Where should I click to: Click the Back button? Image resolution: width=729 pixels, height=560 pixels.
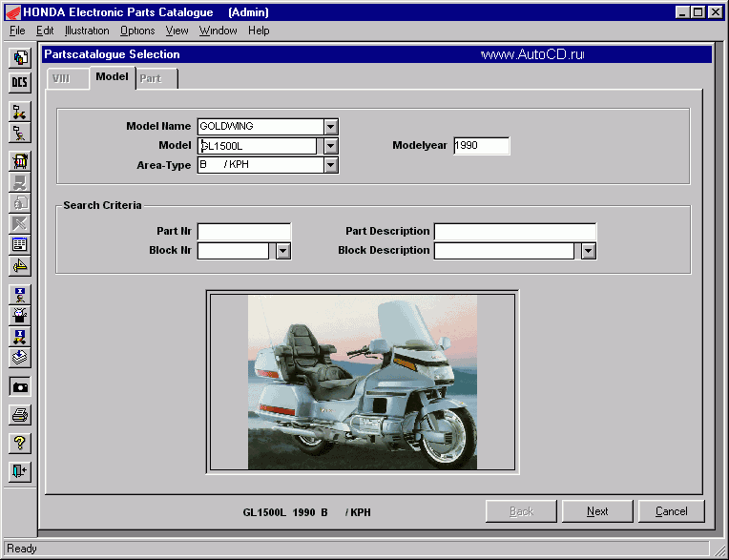coord(521,511)
